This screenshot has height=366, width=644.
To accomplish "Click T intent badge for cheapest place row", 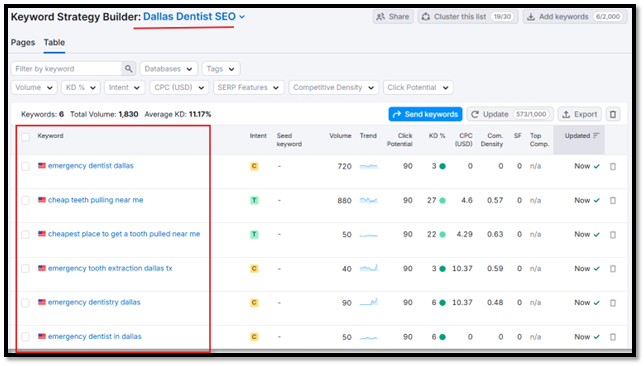I will pos(254,235).
